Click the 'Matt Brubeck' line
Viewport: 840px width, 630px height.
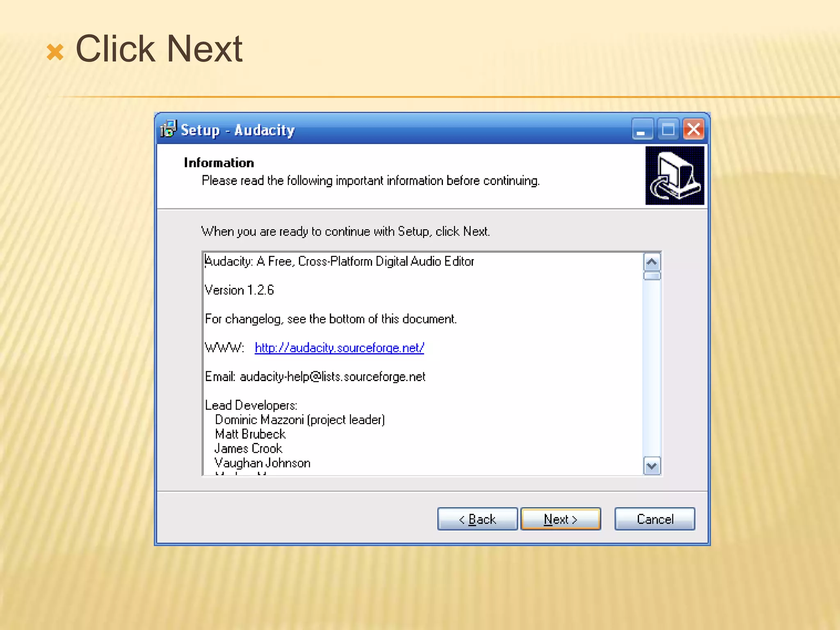click(x=250, y=434)
